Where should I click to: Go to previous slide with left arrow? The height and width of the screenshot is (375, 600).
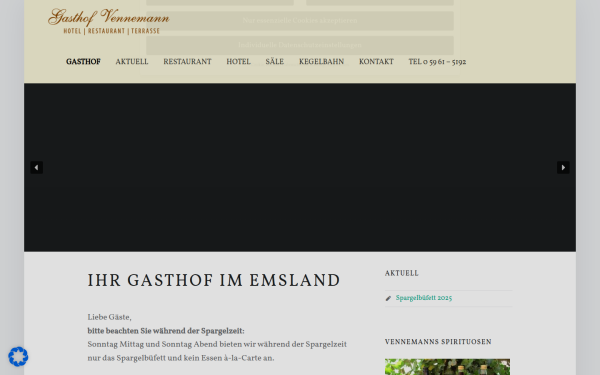[x=36, y=168]
